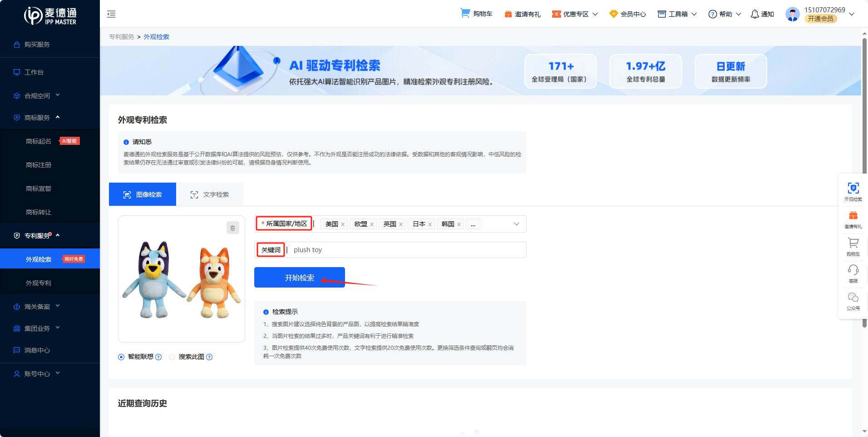
Task: Open 购物车 in the floating right panel
Action: [853, 247]
